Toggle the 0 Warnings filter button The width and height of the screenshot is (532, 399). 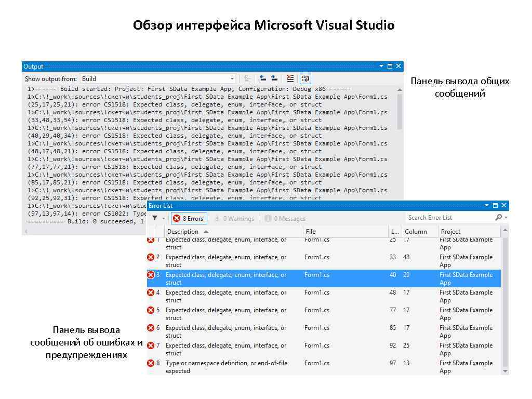tap(234, 219)
